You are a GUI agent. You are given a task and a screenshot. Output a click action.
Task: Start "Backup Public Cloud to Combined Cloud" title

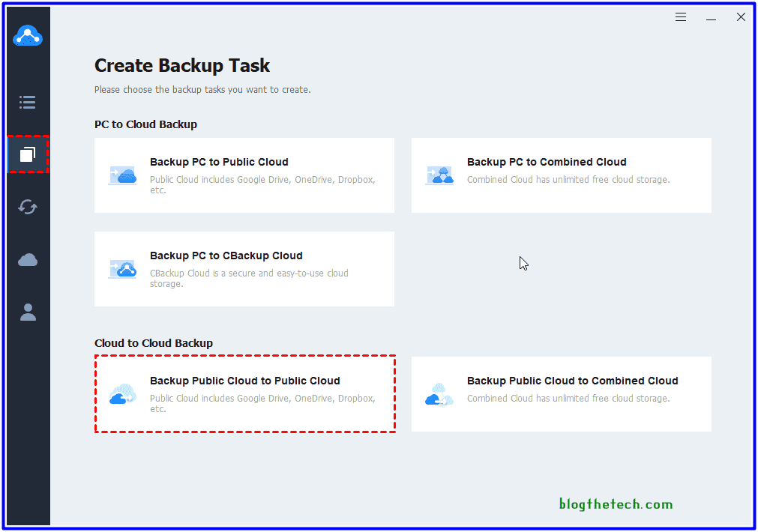coord(572,381)
